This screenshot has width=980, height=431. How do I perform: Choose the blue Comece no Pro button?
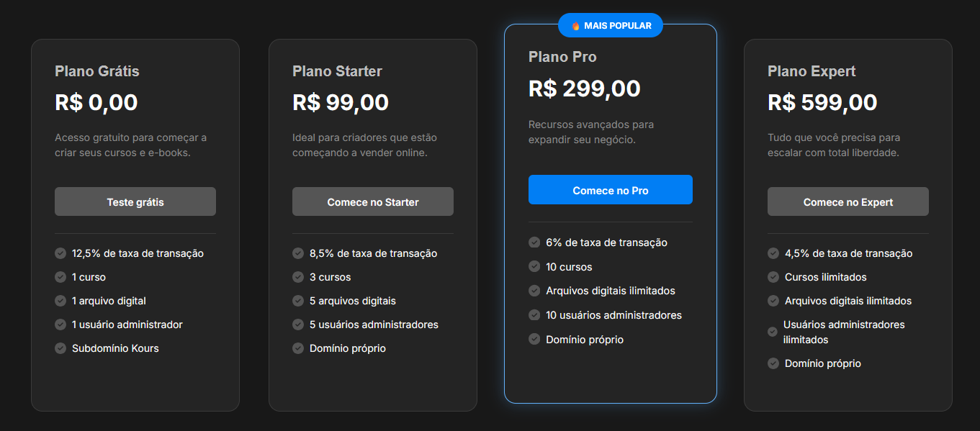point(611,190)
